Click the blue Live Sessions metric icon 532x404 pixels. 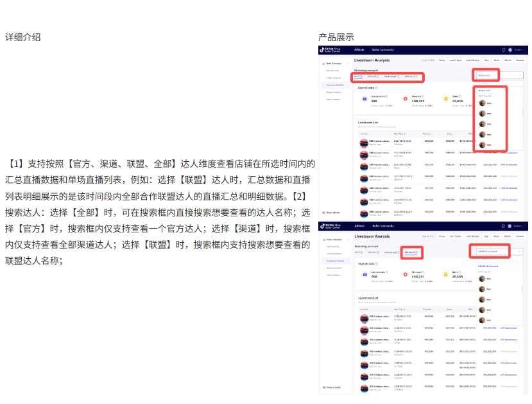pos(363,99)
